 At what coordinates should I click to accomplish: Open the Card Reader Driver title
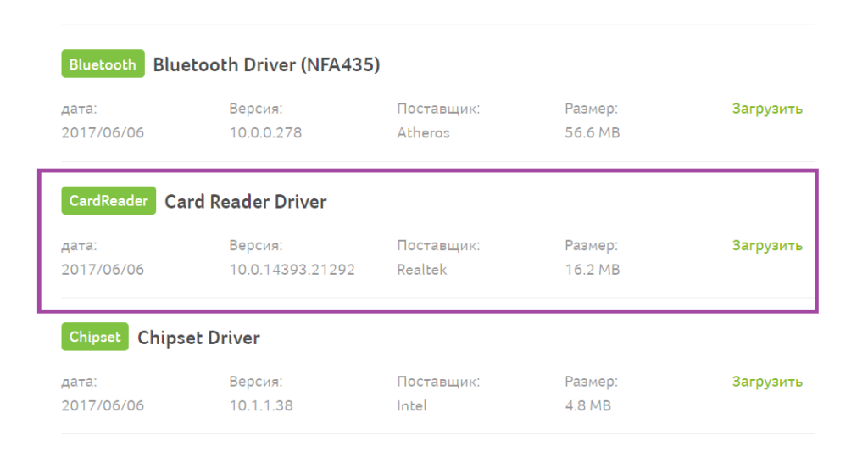click(245, 201)
